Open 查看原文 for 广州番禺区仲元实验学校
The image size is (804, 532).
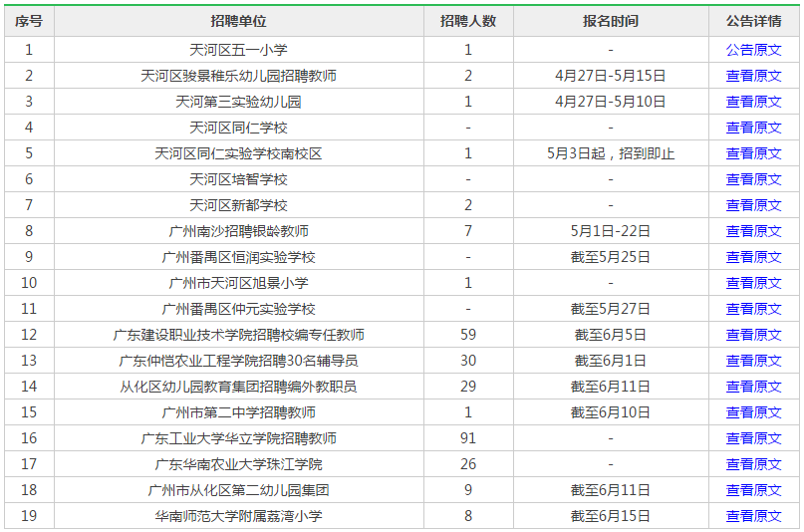753,309
